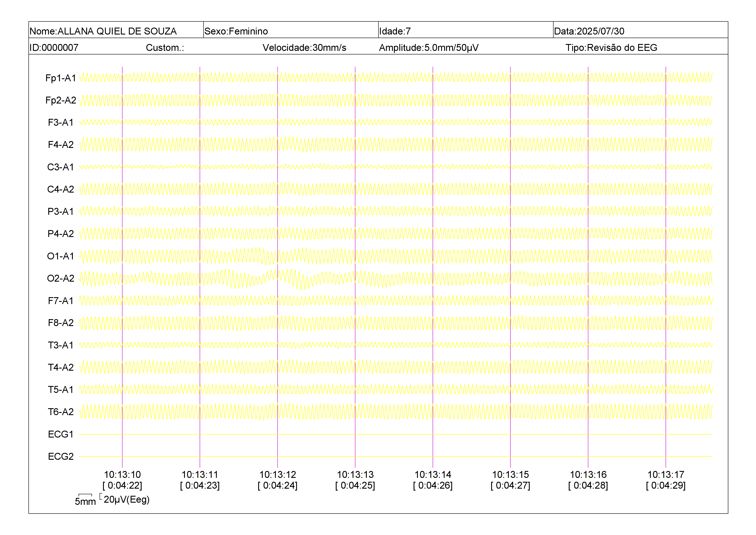Screen dimensions: 756x535
Task: Click the 10:13:10 time label
Action: 122,475
